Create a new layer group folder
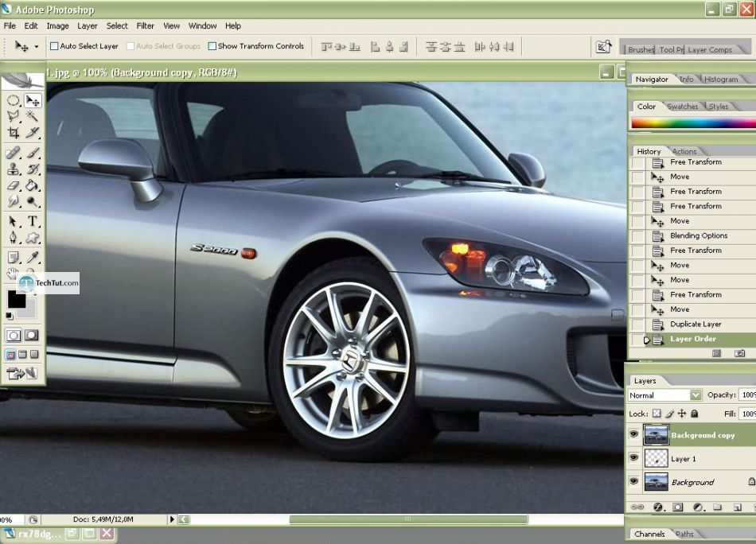 coord(718,507)
